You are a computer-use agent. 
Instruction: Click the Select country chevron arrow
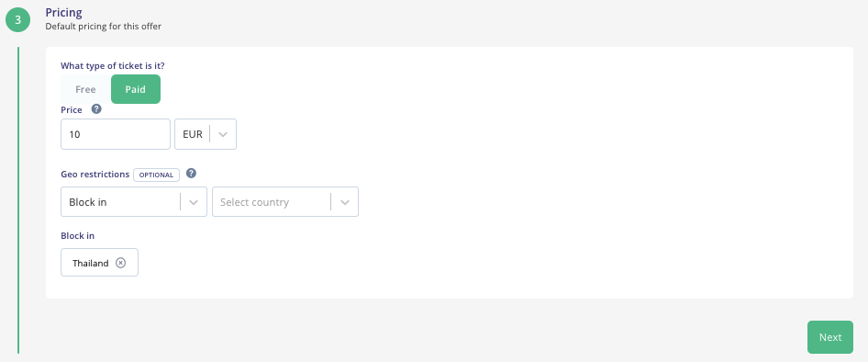[x=345, y=202]
